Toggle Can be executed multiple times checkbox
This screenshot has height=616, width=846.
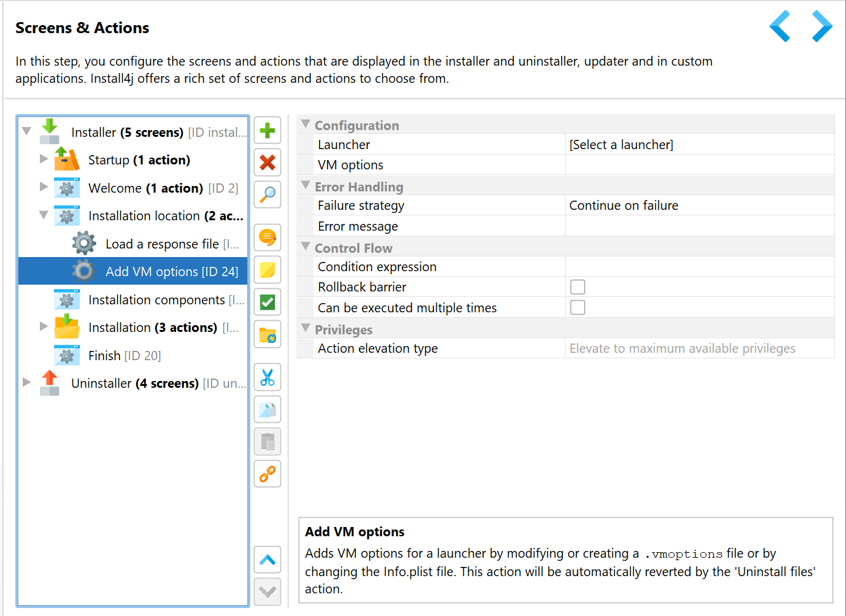pos(577,307)
